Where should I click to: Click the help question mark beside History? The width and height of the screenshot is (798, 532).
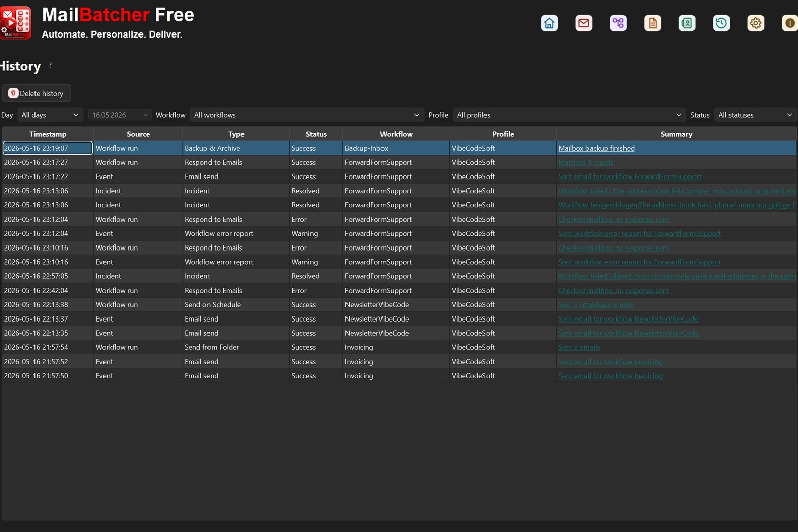click(50, 65)
